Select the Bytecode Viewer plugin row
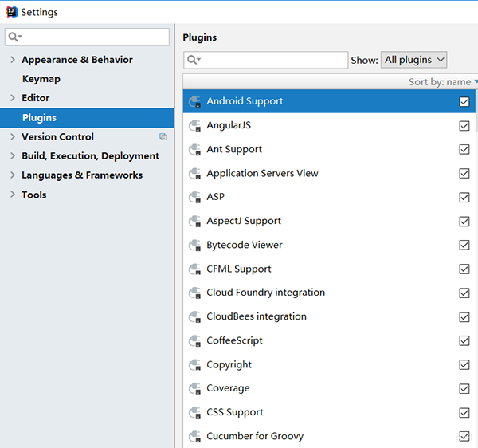Screen dimensions: 478x448 tap(329, 246)
